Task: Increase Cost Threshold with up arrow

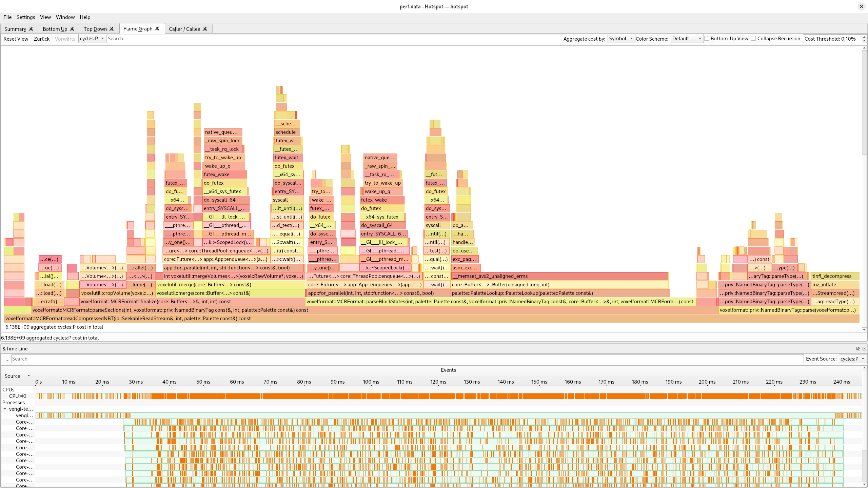Action: coord(864,37)
